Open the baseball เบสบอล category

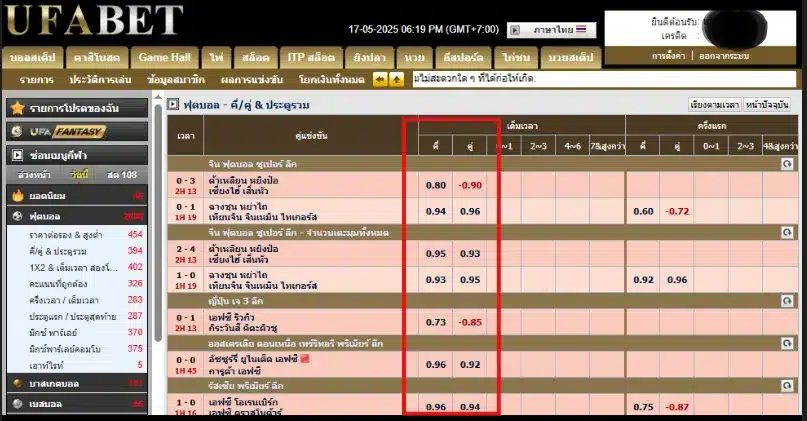[77, 404]
